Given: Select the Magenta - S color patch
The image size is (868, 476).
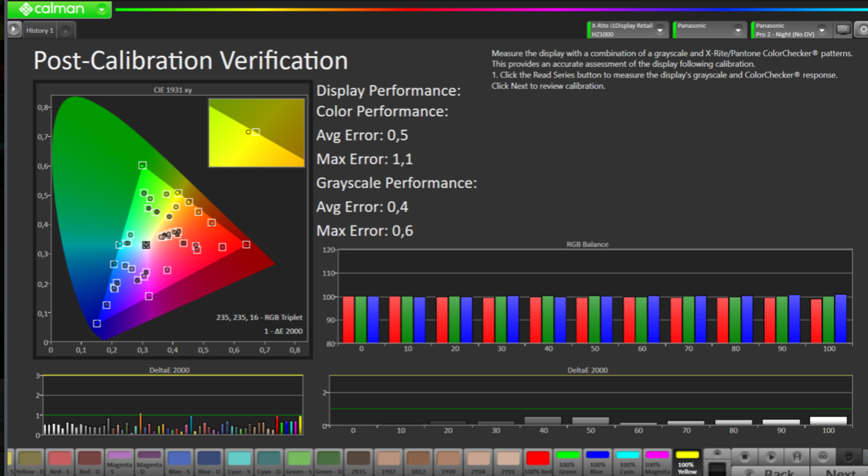Looking at the screenshot, I should pos(119,461).
